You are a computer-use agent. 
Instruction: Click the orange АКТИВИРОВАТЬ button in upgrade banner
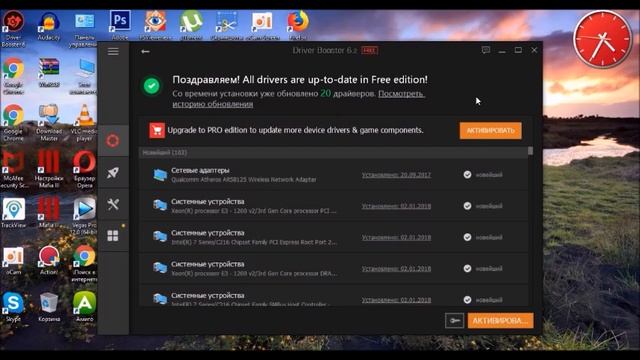490,131
